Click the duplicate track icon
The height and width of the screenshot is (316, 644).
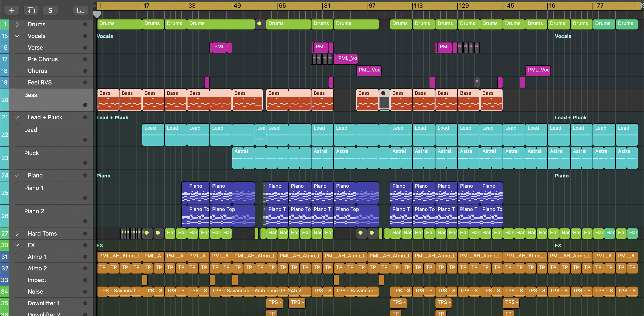click(x=31, y=10)
